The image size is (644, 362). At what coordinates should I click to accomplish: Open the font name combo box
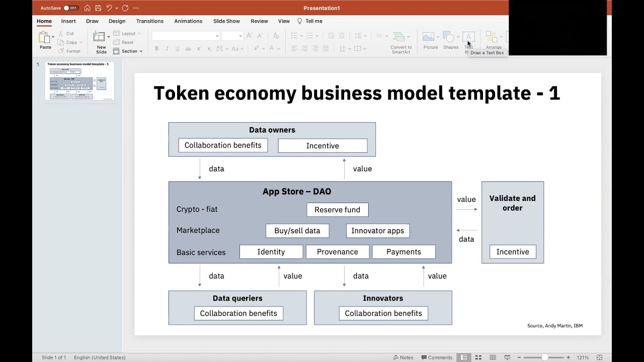point(186,36)
